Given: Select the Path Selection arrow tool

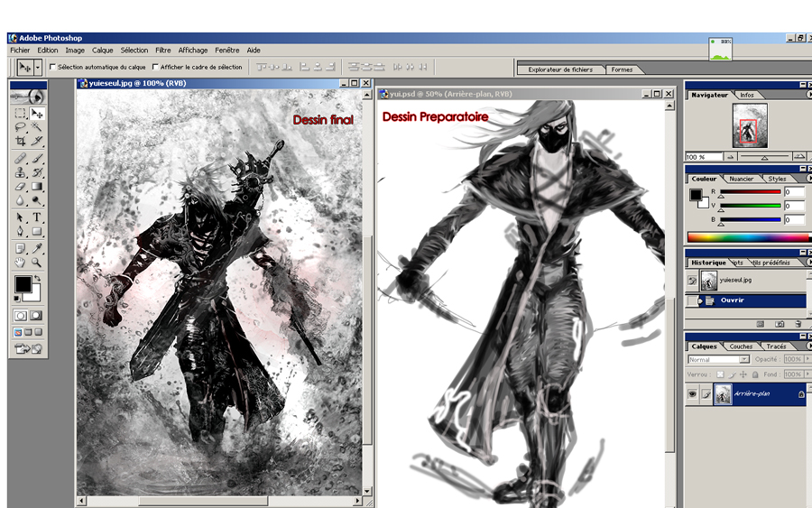Looking at the screenshot, I should click(20, 217).
